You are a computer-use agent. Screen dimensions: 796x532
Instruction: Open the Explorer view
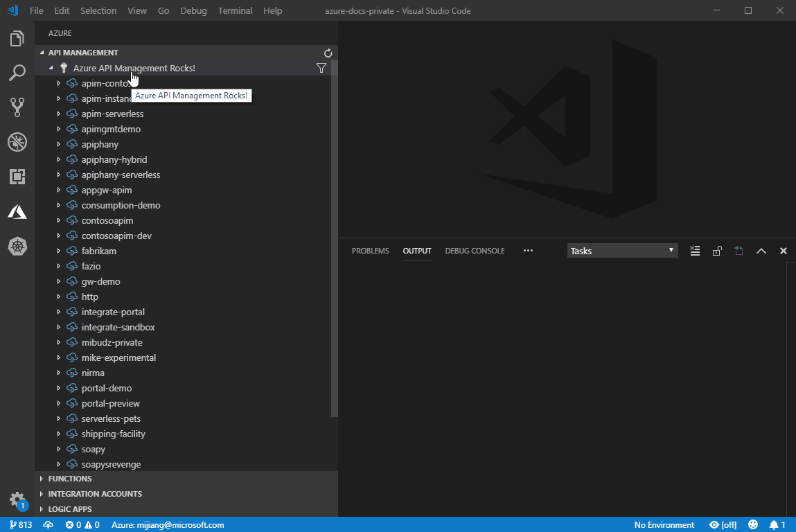click(x=17, y=39)
